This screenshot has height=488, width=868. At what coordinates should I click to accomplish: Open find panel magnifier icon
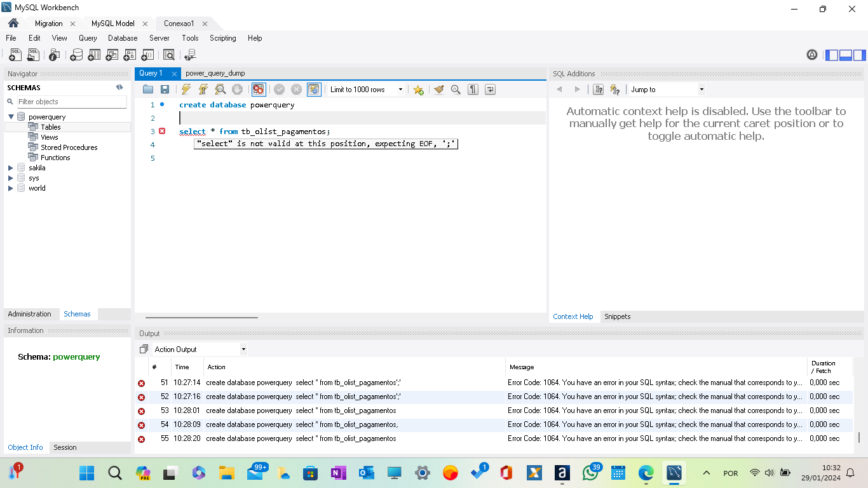coord(456,90)
